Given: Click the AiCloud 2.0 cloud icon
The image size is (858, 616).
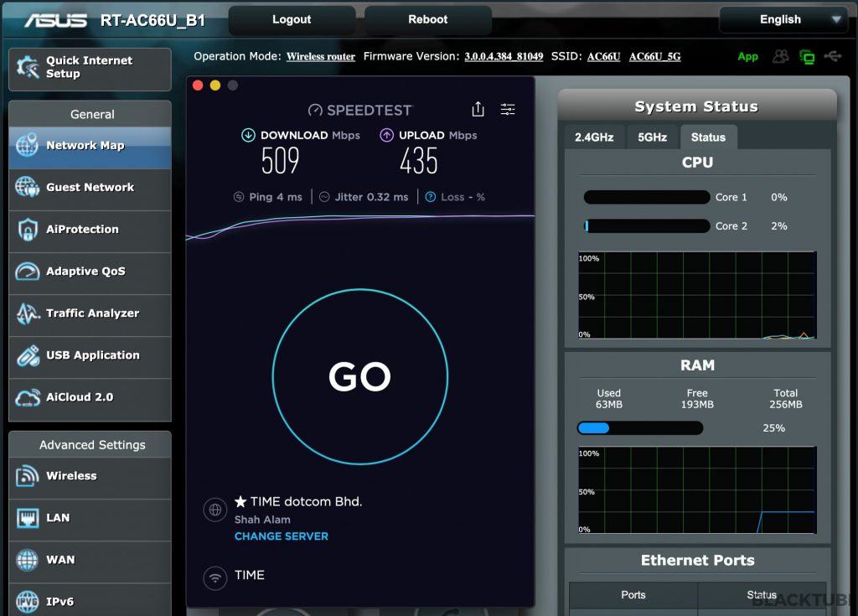Looking at the screenshot, I should (28, 397).
